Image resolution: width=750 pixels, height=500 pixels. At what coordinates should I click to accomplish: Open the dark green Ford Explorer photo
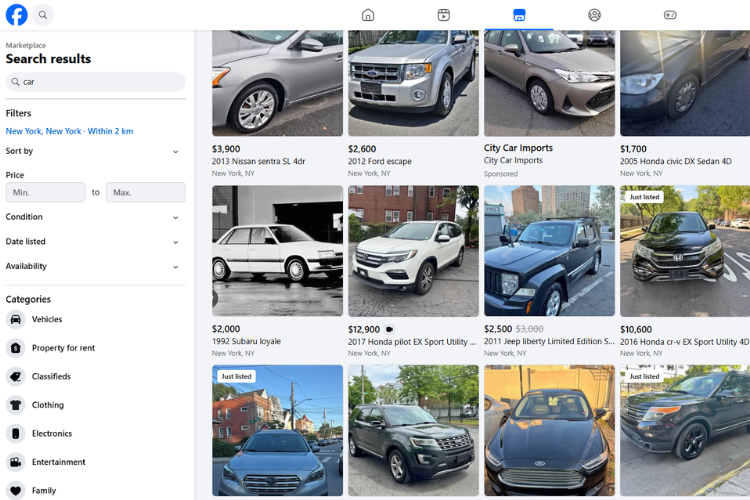[413, 431]
